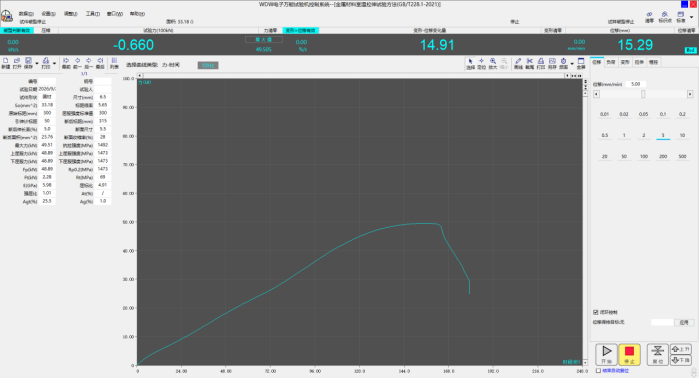Screen dimensions: 700x378
Task: Select the speed preset 0.01 mm/min
Action: click(604, 114)
